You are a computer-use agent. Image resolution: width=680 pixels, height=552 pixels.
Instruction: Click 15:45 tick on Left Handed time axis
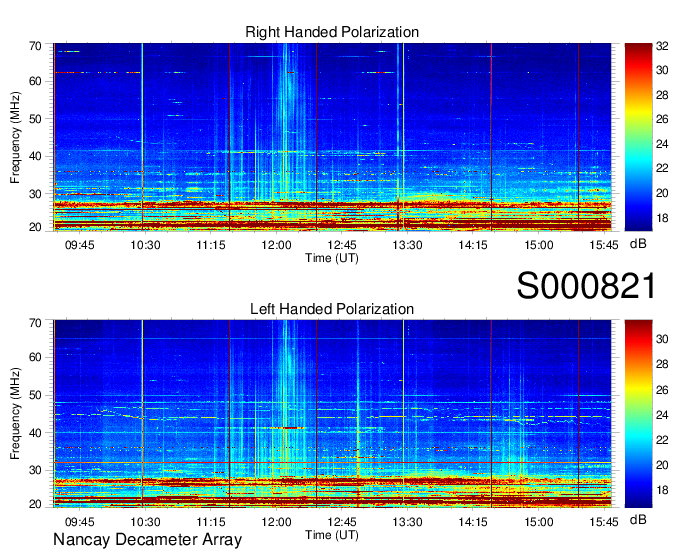(604, 522)
